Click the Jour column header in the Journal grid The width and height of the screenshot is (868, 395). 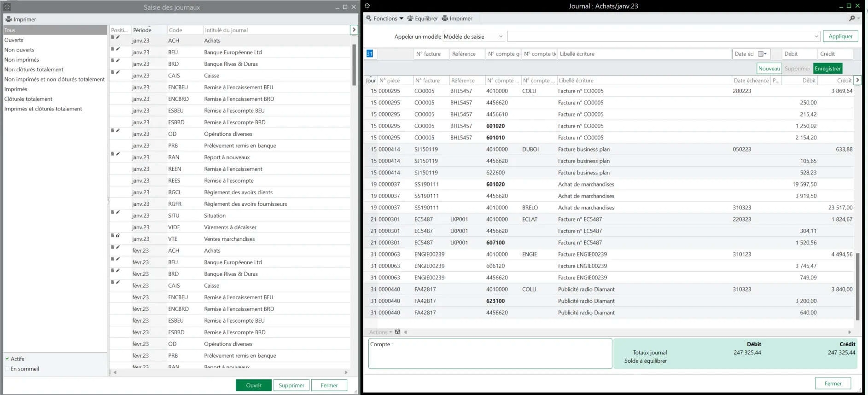tap(371, 80)
